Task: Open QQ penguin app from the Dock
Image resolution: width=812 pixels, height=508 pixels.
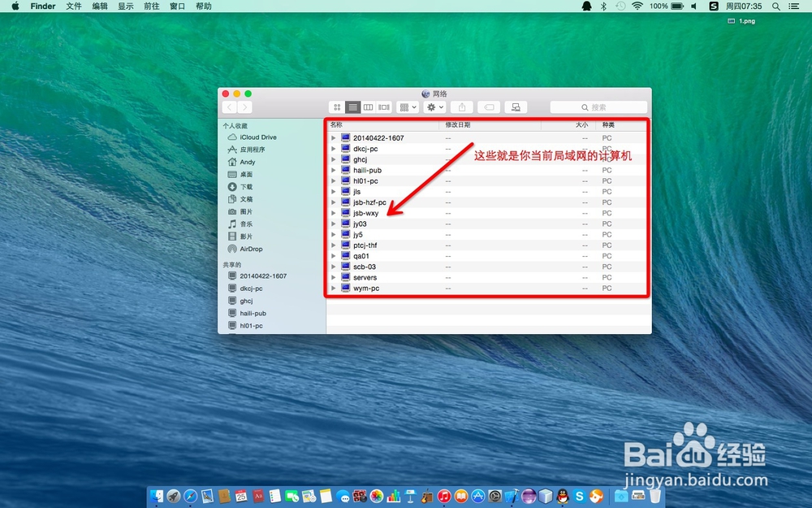Action: (x=563, y=496)
